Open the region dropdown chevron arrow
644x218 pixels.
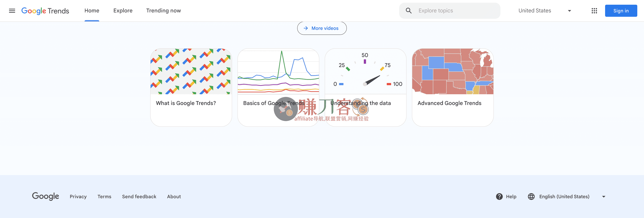tap(569, 11)
